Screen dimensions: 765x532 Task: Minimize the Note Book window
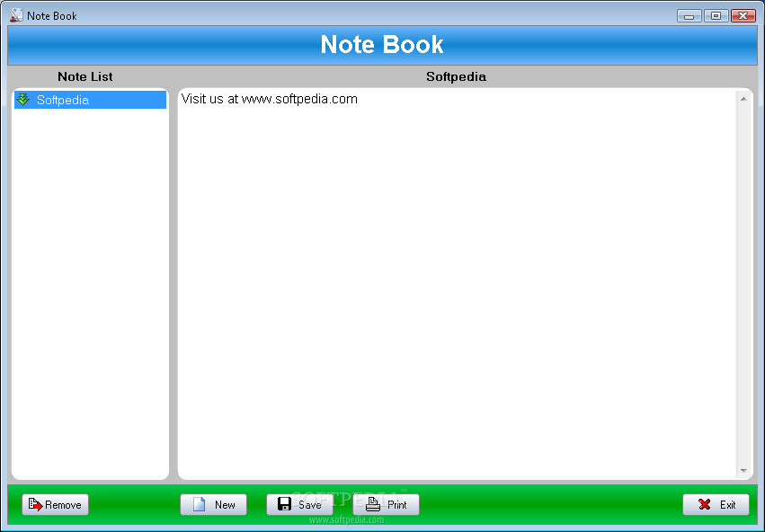(x=689, y=16)
